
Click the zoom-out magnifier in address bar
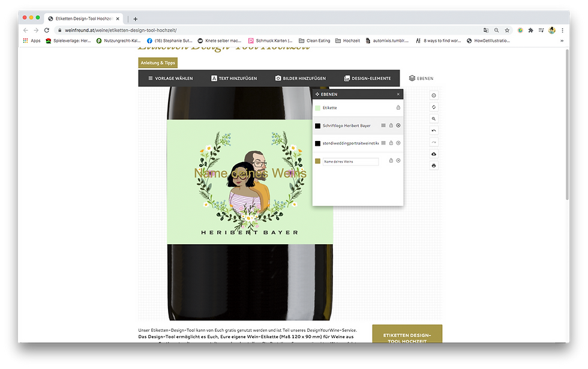pos(497,31)
